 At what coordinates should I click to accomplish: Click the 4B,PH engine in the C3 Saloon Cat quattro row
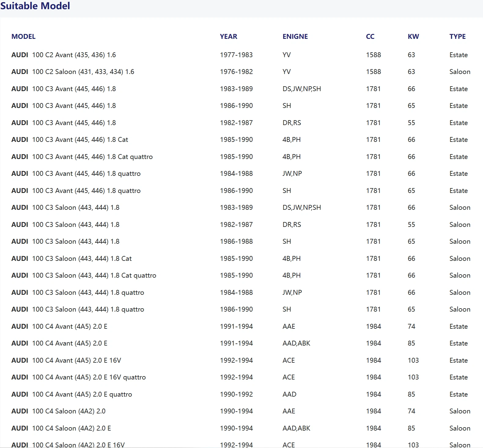click(x=292, y=276)
